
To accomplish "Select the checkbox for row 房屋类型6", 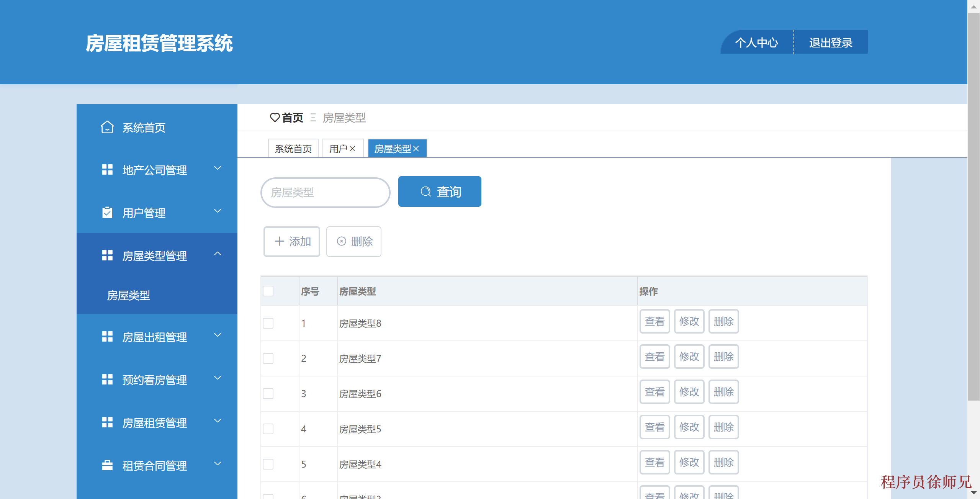I will click(268, 394).
